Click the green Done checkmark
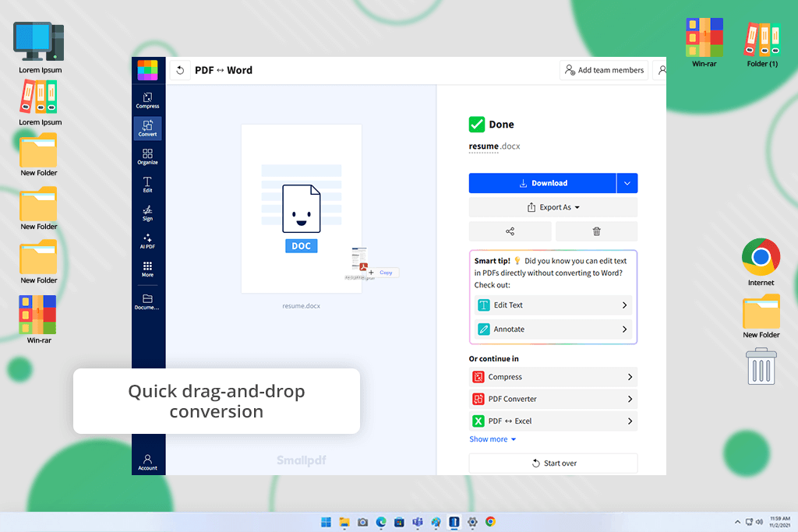Viewport: 798px width, 532px height. (x=477, y=124)
